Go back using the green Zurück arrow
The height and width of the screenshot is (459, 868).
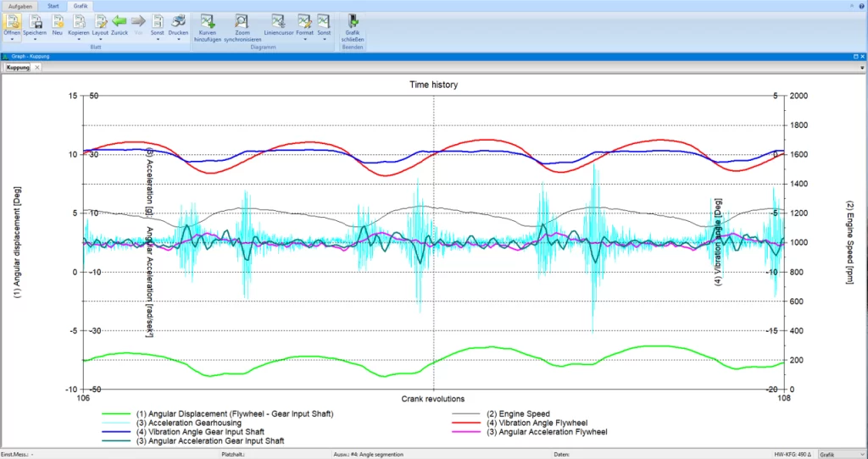click(120, 20)
